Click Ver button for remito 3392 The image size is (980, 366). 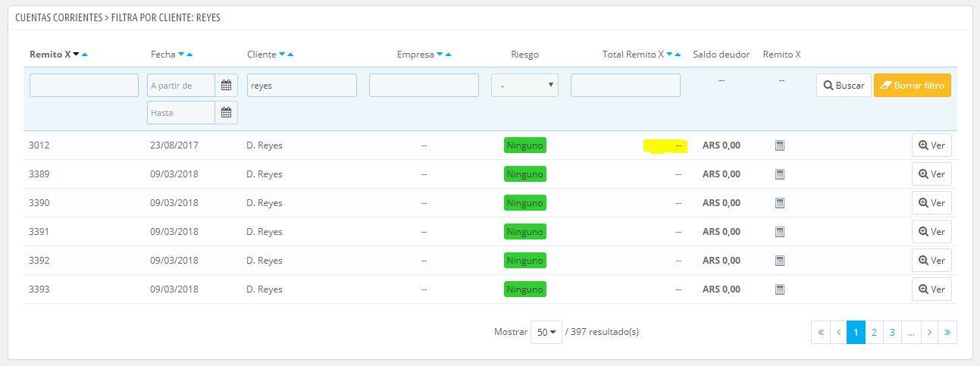coord(931,261)
